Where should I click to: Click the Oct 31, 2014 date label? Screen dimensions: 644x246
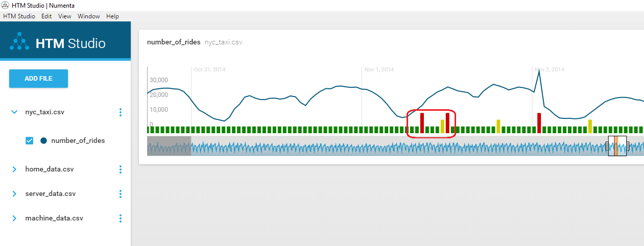pyautogui.click(x=209, y=69)
